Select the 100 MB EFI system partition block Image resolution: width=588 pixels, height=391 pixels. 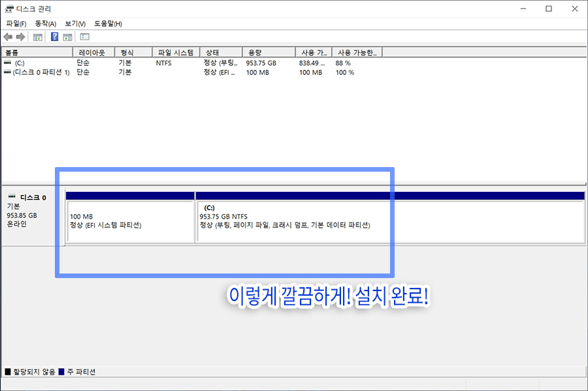point(130,217)
